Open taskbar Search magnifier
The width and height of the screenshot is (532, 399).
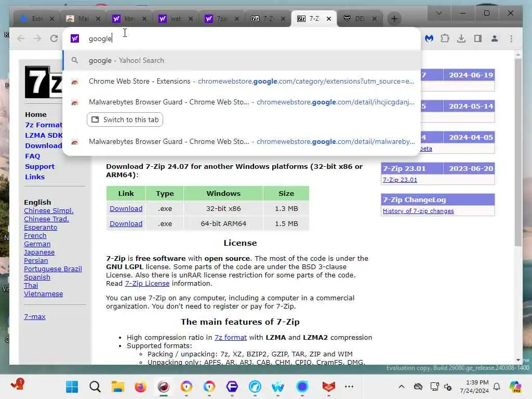95,387
